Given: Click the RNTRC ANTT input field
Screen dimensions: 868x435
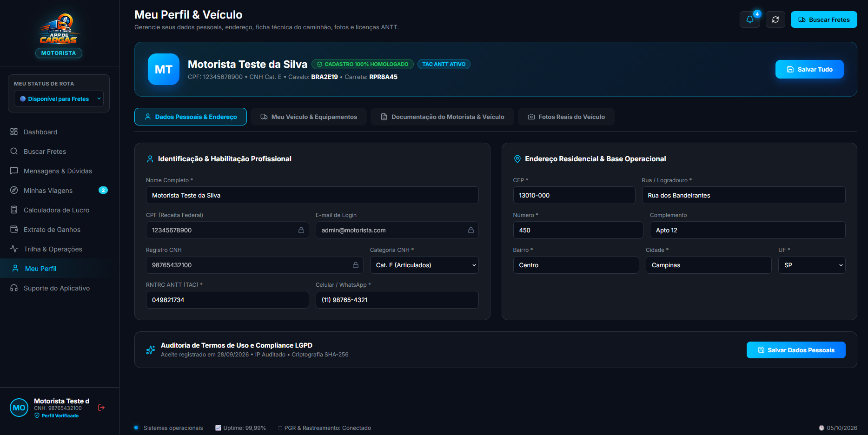Looking at the screenshot, I should tap(227, 300).
